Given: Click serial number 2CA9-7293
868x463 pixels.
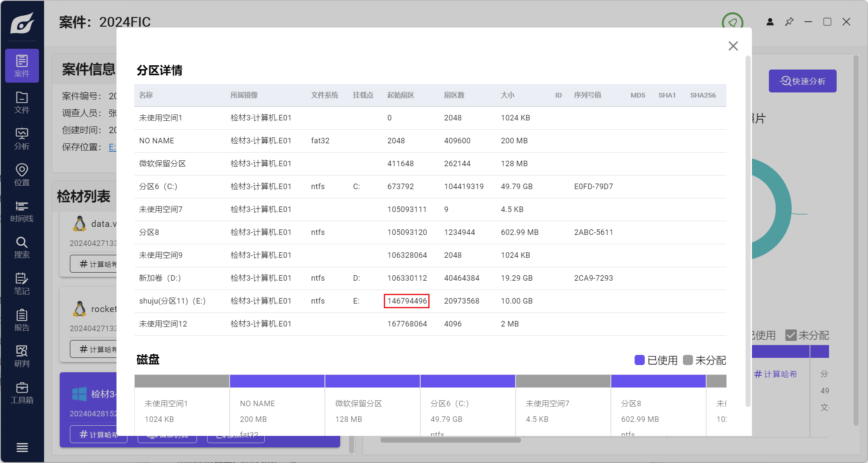Looking at the screenshot, I should pos(593,278).
